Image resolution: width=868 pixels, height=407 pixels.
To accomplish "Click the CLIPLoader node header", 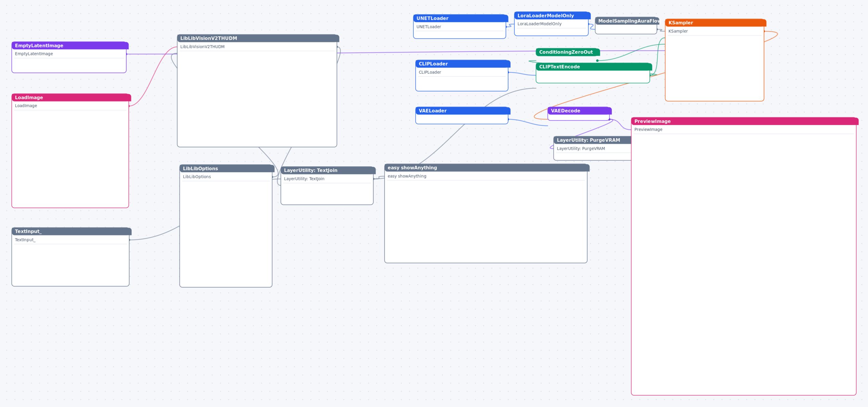I will [463, 64].
